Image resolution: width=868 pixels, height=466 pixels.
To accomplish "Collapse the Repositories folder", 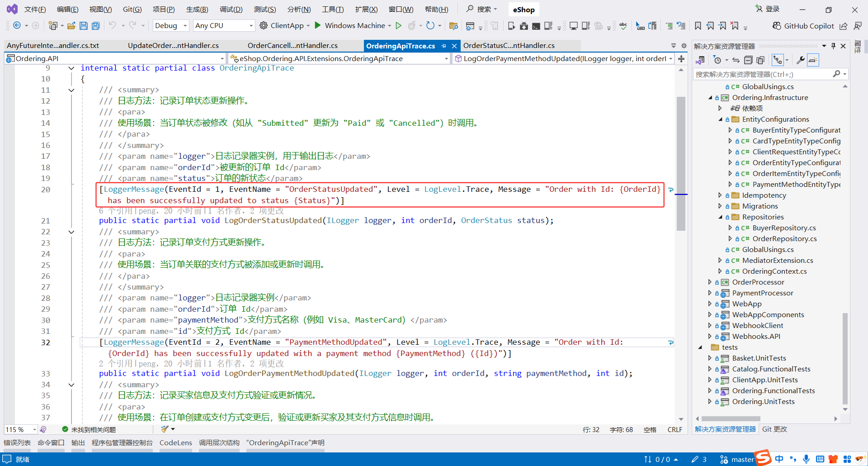I will 721,217.
